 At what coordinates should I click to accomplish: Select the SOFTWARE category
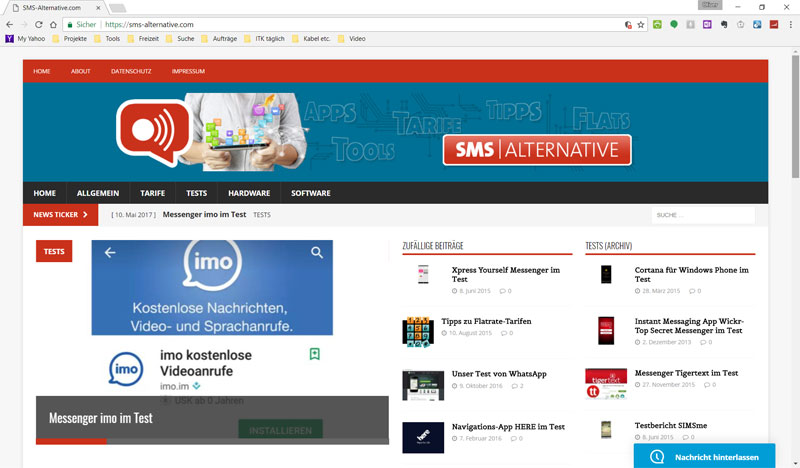(311, 193)
